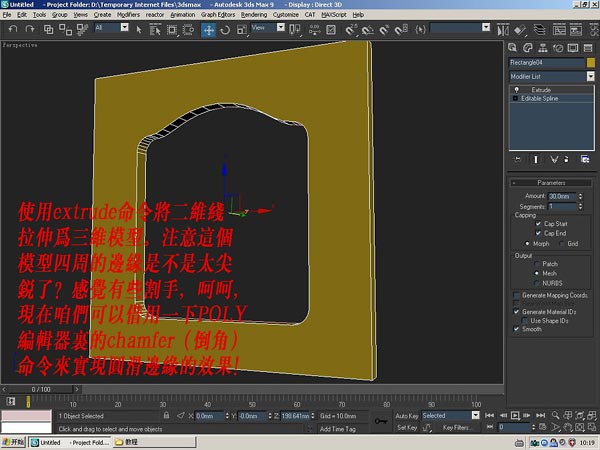The height and width of the screenshot is (450, 600).
Task: Expand the Modifier List dropdown
Action: click(589, 76)
